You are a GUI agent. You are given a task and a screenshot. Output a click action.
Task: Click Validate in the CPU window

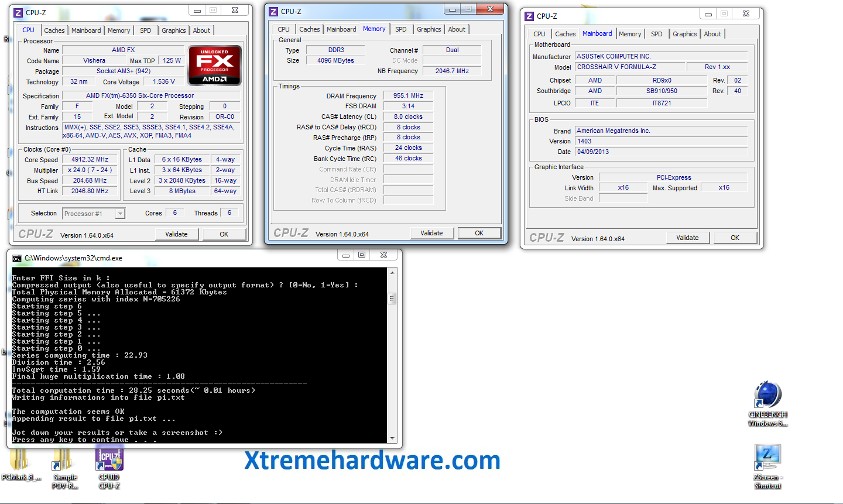tap(176, 234)
